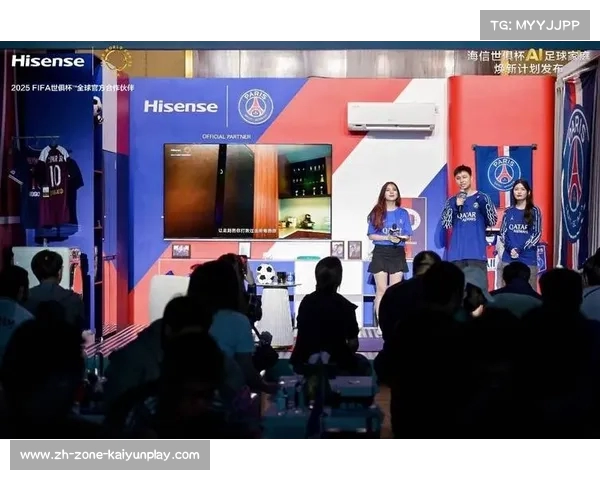Click the Hisense logo above the FIFA partner text
This screenshot has width=600, height=480.
tap(48, 61)
